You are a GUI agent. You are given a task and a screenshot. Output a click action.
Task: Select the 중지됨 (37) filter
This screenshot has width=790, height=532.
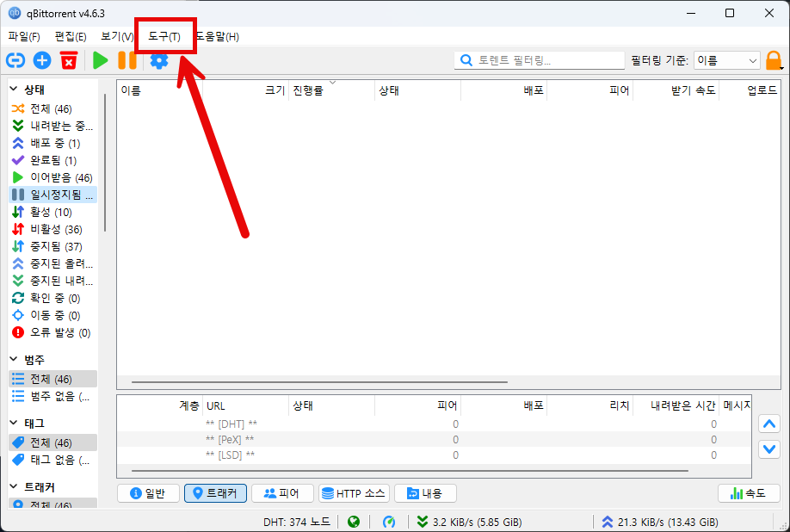point(52,246)
